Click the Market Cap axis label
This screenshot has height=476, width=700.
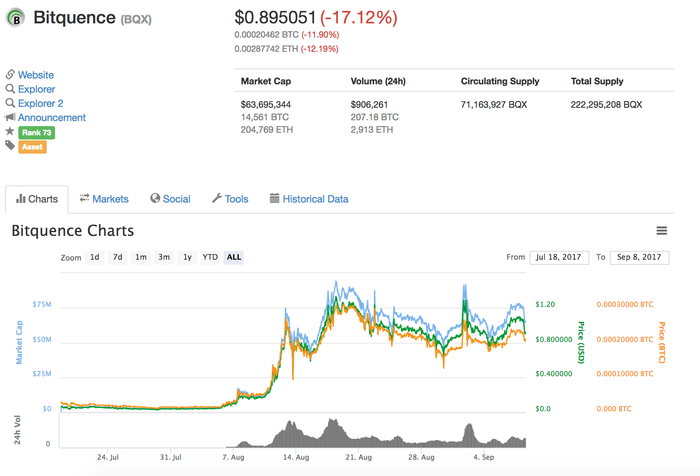point(19,342)
